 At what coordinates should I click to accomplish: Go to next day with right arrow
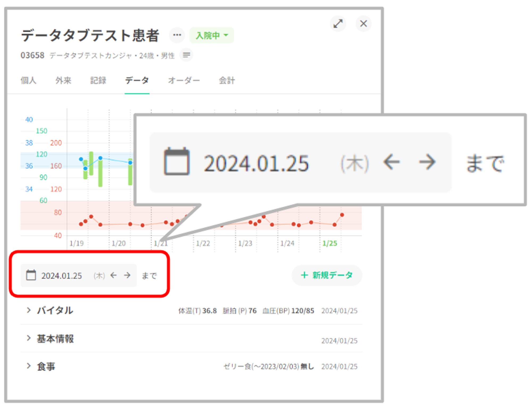click(x=127, y=275)
